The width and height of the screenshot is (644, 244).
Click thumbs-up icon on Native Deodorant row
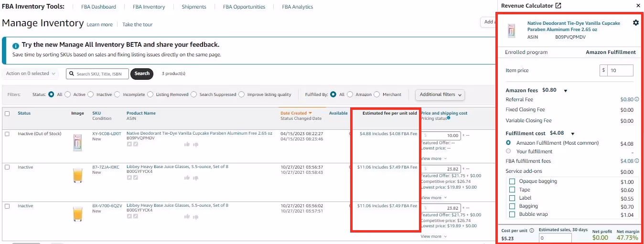point(187,144)
